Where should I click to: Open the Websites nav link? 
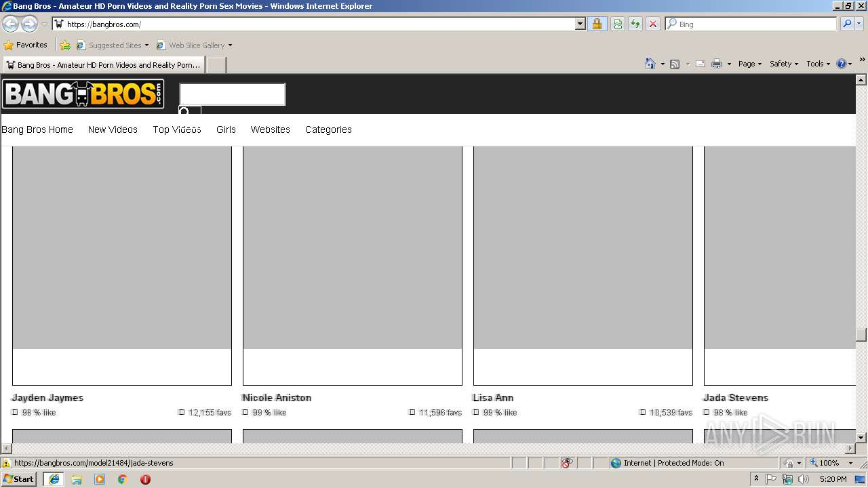pos(270,129)
